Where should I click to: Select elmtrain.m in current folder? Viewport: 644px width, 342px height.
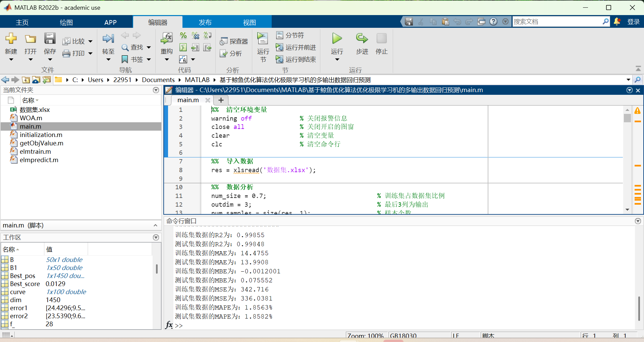tap(35, 152)
